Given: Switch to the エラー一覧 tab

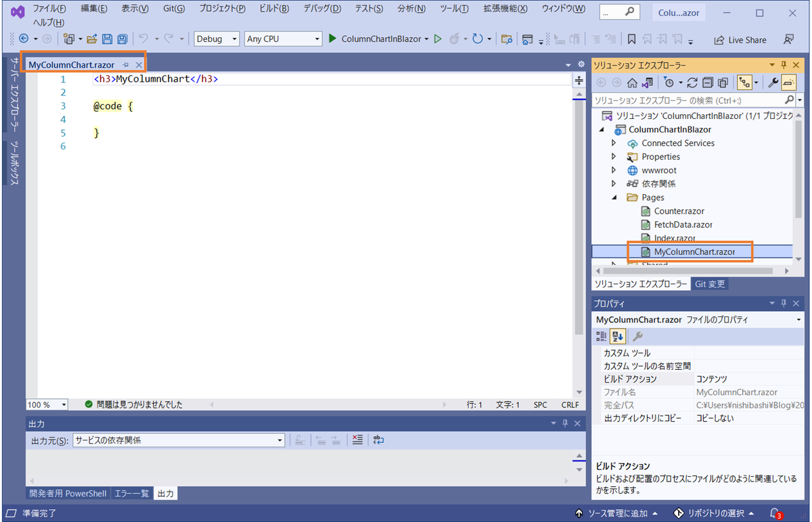Looking at the screenshot, I should [132, 494].
